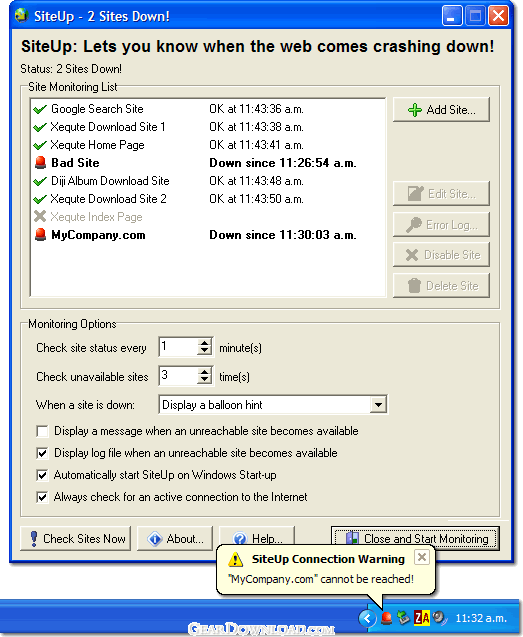Screen dimensions: 523x637
Task: Click the Disable Site button
Action: tap(441, 255)
